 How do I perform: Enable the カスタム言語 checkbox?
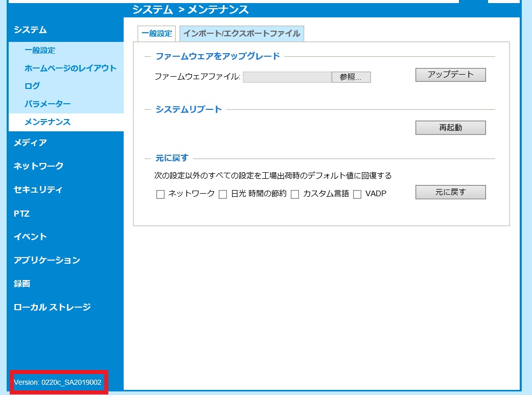click(x=295, y=194)
